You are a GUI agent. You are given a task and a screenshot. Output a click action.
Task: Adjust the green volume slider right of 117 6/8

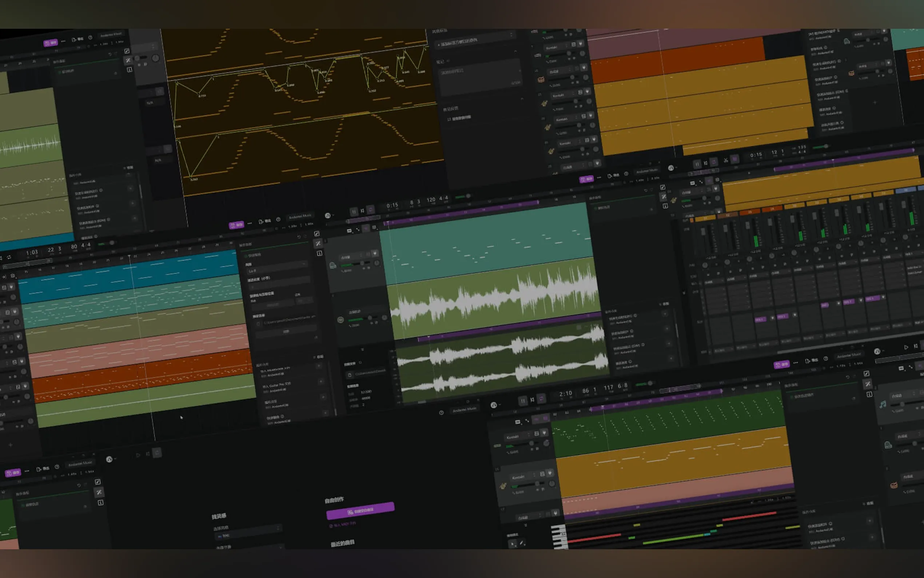click(x=649, y=383)
